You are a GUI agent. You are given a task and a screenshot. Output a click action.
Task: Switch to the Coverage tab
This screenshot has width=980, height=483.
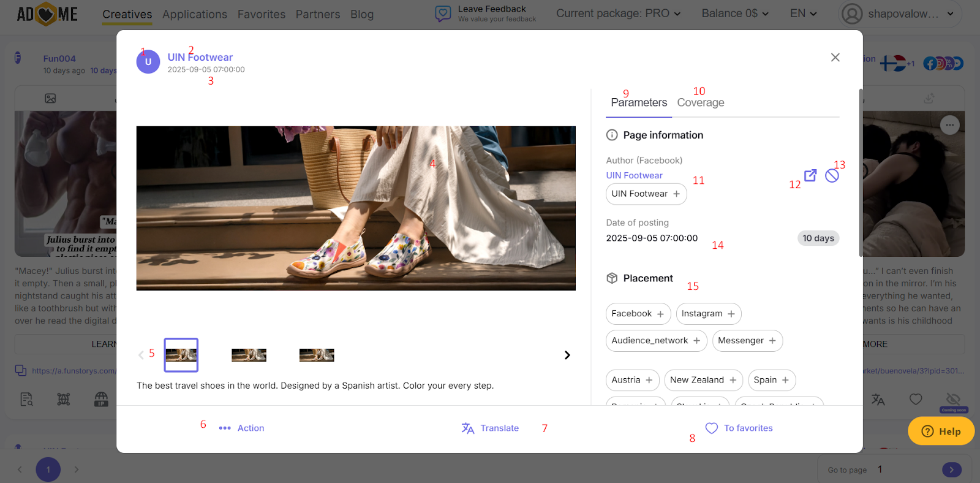(x=700, y=102)
